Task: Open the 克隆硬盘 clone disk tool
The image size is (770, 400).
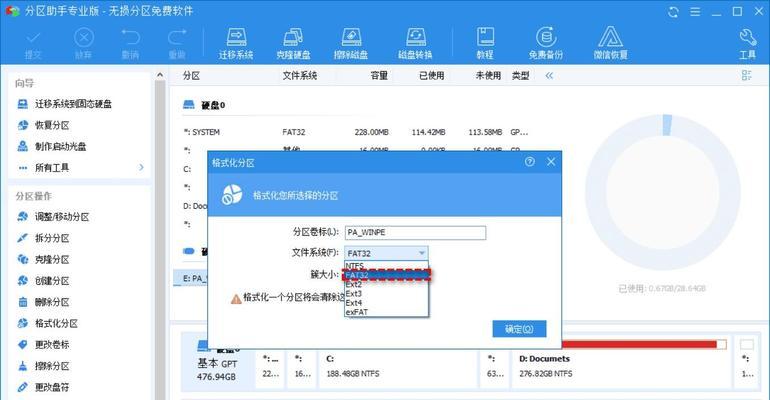Action: click(293, 44)
